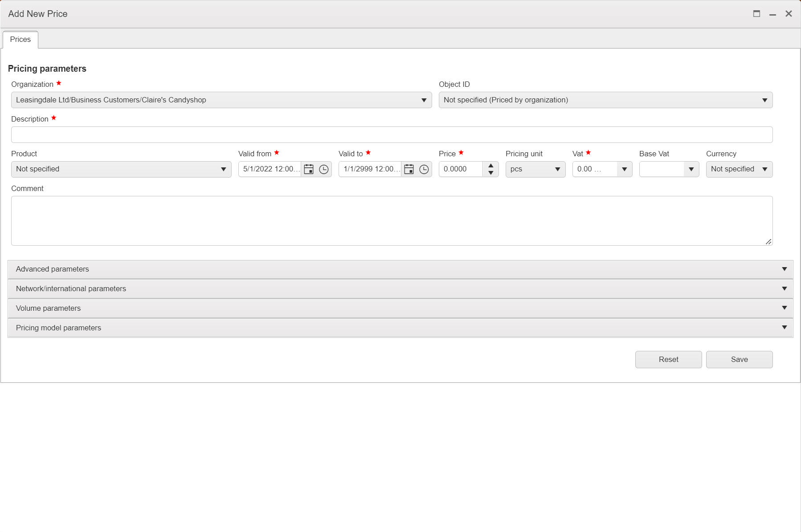The height and width of the screenshot is (532, 801).
Task: Expand the Volume parameters section
Action: (784, 308)
